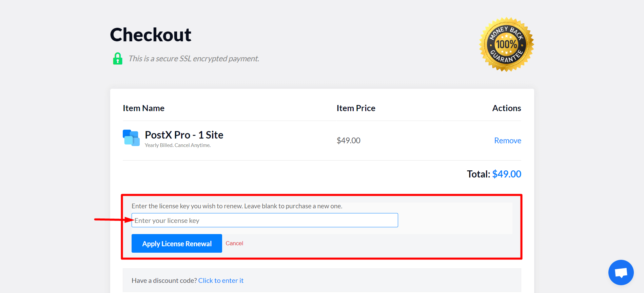Click the Actions column header
The width and height of the screenshot is (644, 293).
click(506, 108)
